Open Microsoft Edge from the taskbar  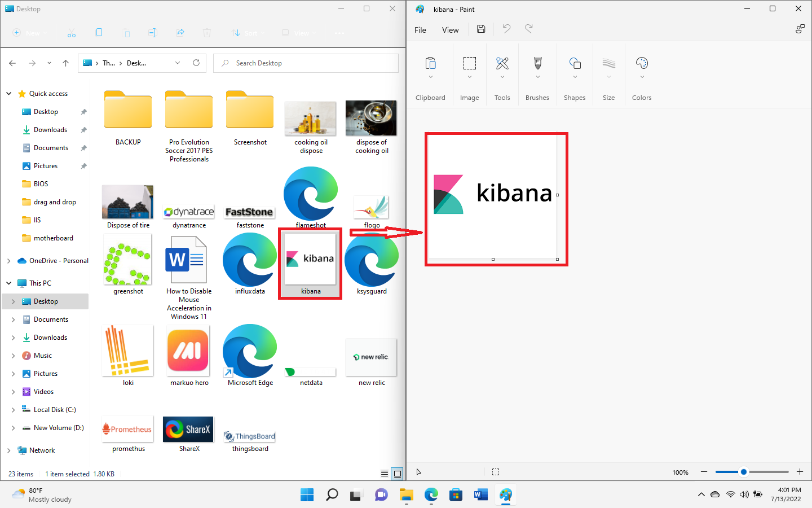point(431,495)
